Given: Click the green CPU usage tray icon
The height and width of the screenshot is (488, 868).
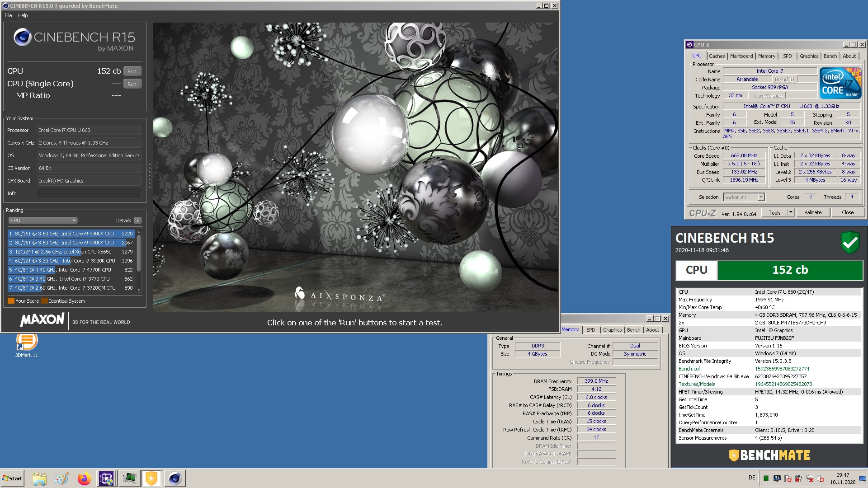Looking at the screenshot, I should [766, 479].
